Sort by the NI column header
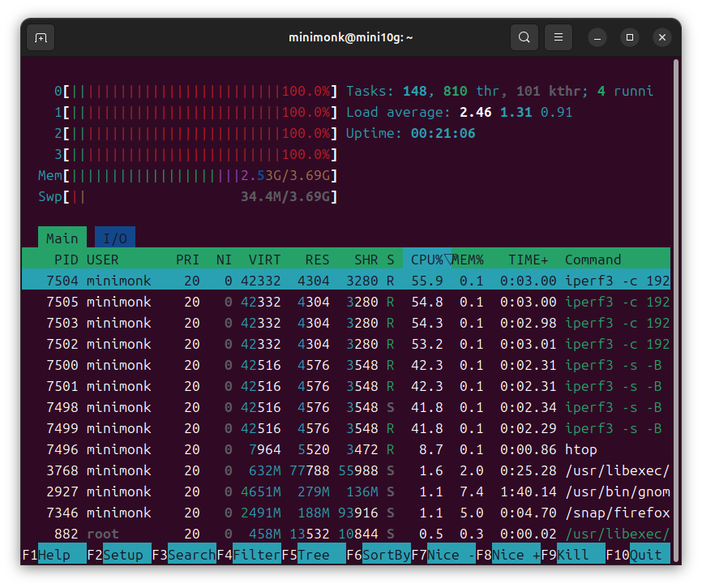This screenshot has height=588, width=702. point(224,260)
